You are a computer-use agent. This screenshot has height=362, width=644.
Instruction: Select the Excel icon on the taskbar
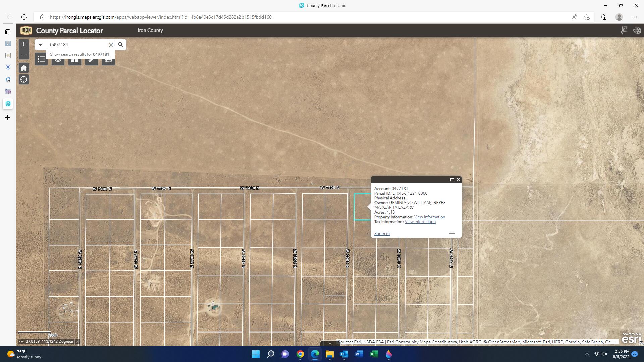[x=374, y=354]
